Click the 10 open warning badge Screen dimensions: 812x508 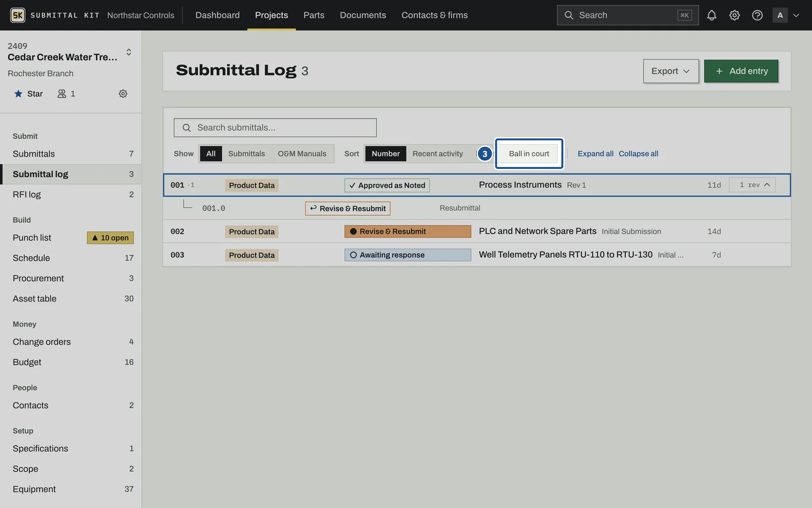click(x=110, y=238)
